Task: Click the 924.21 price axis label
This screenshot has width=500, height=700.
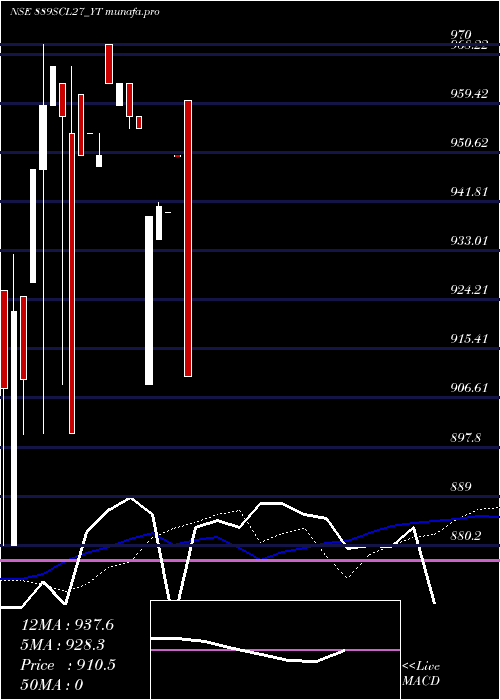Action: click(x=469, y=290)
